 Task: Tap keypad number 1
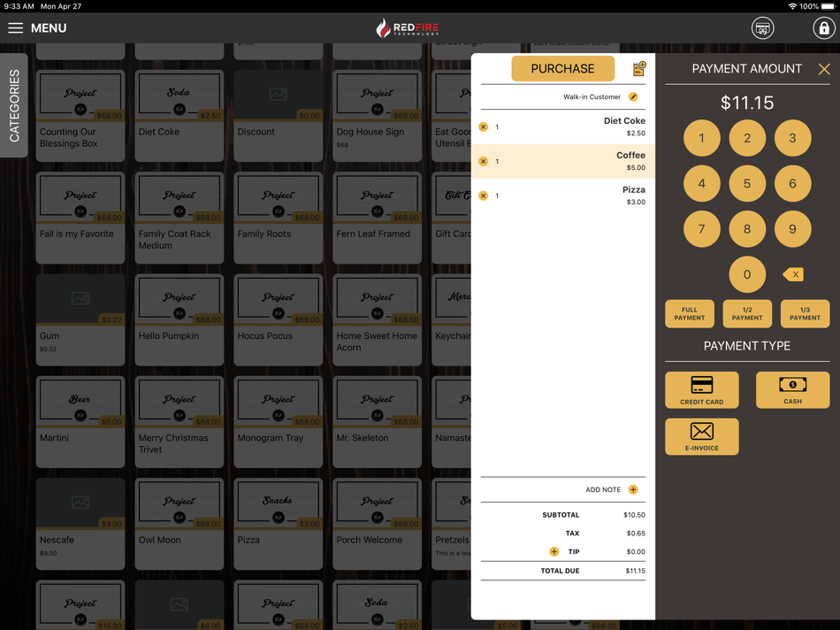[x=702, y=138]
